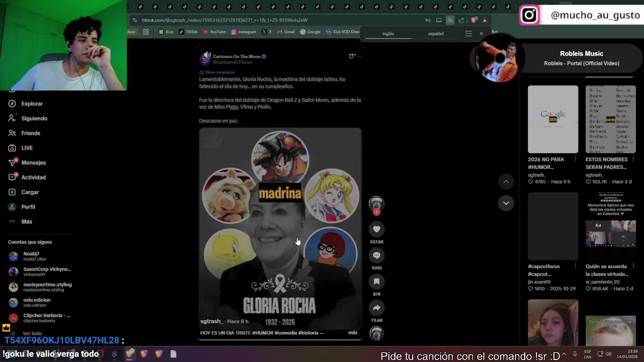Save video with bookmark icon
The height and width of the screenshot is (362, 644).
(x=376, y=282)
